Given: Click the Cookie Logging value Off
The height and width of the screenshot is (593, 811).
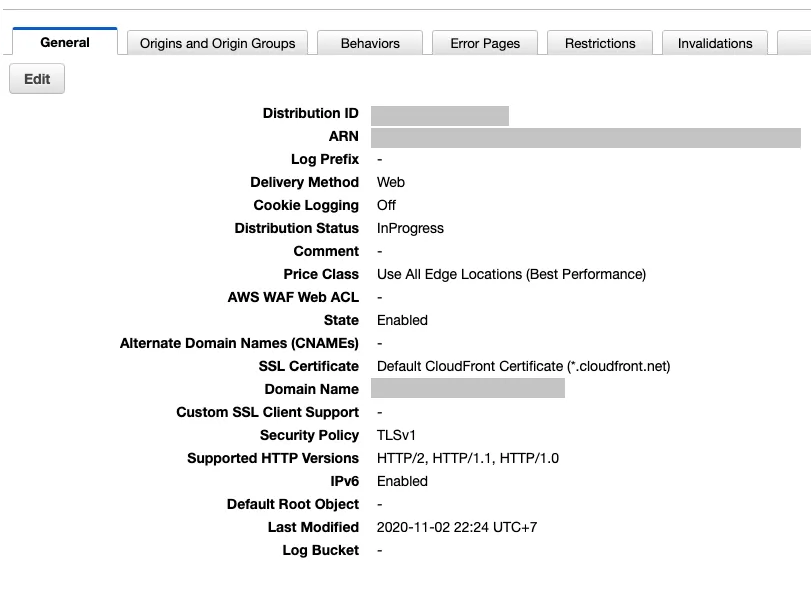Looking at the screenshot, I should tap(387, 205).
